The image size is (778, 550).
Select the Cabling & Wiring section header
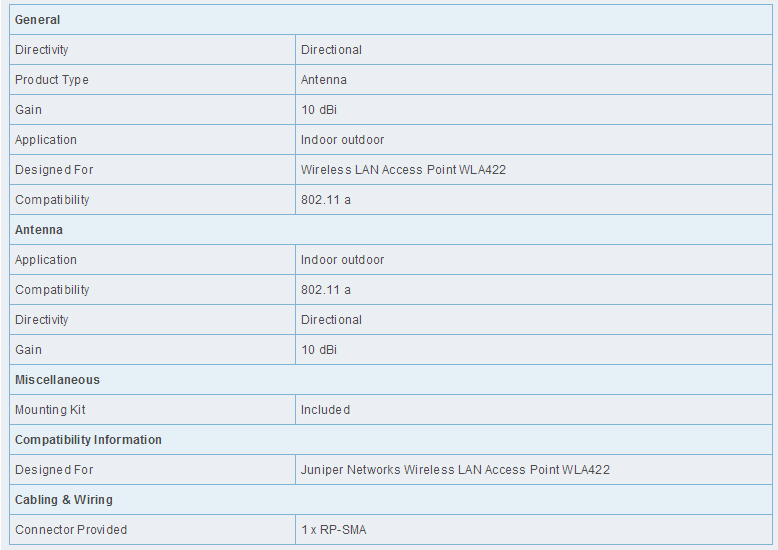pos(64,500)
